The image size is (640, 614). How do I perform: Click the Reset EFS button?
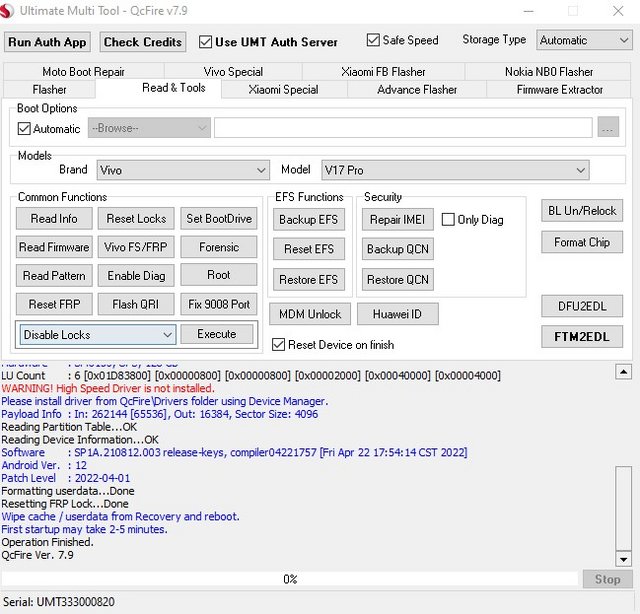click(x=309, y=249)
